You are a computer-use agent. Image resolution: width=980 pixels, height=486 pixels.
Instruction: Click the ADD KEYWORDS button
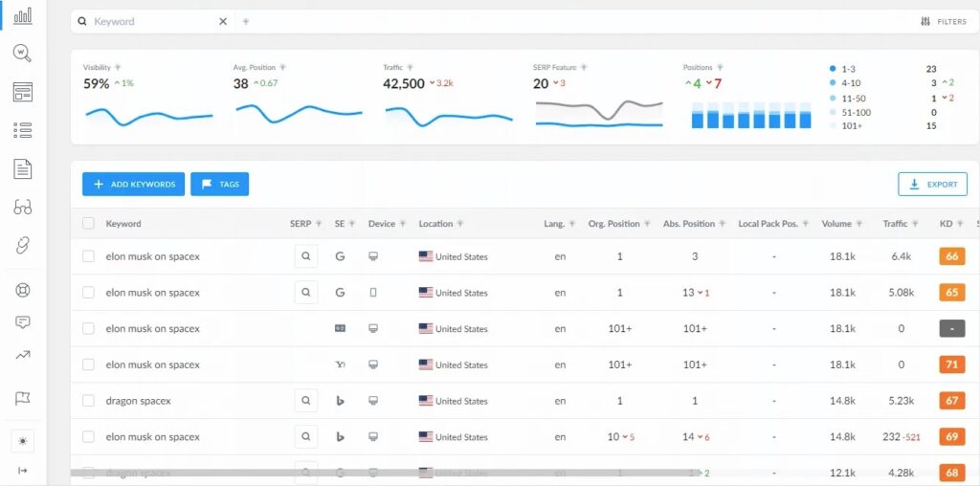tap(133, 185)
